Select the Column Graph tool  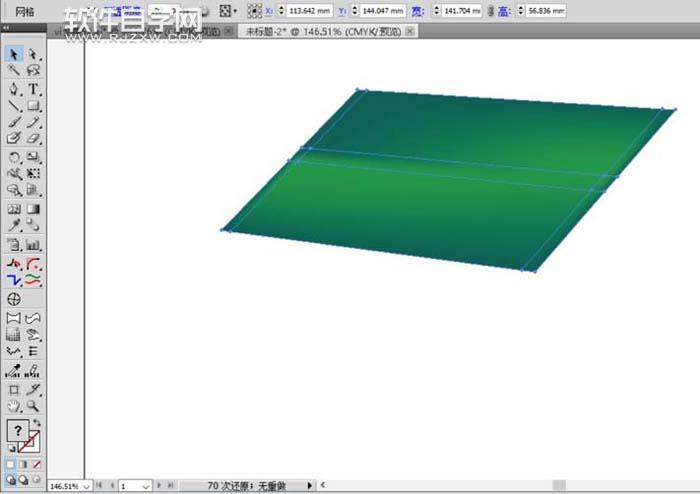[34, 244]
